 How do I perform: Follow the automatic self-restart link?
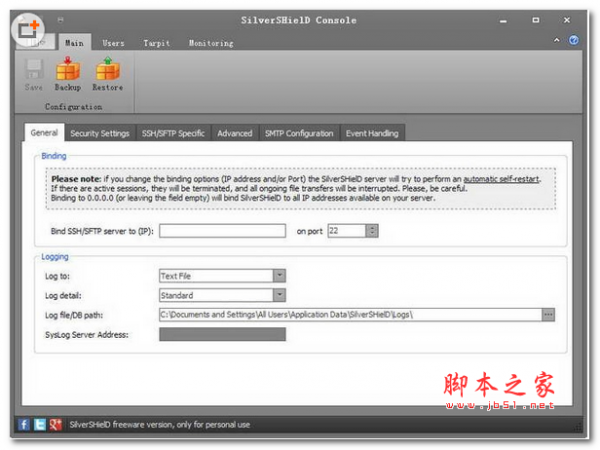(x=501, y=179)
